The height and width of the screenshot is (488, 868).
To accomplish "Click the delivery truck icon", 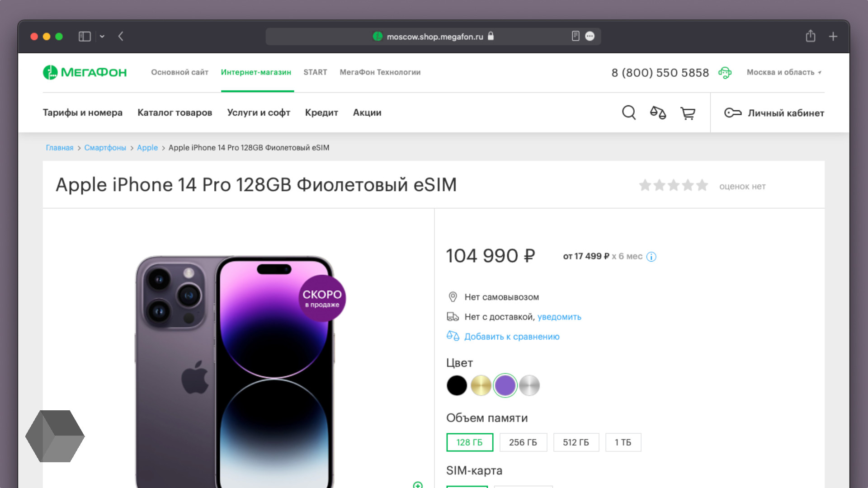I will (x=452, y=316).
